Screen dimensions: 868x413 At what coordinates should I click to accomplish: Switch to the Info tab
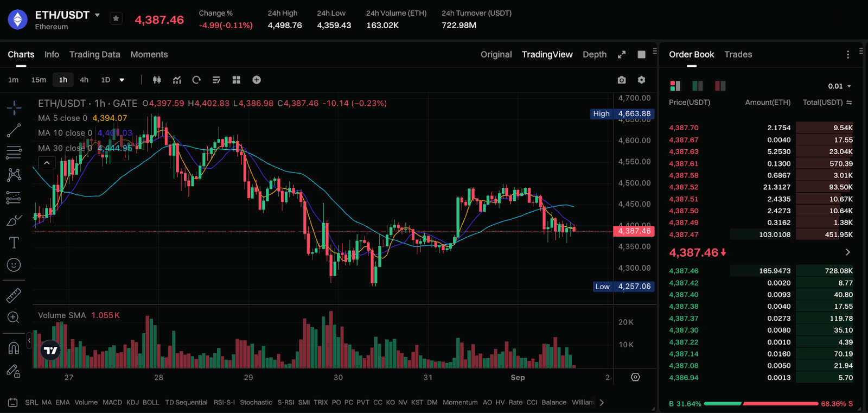(x=52, y=54)
